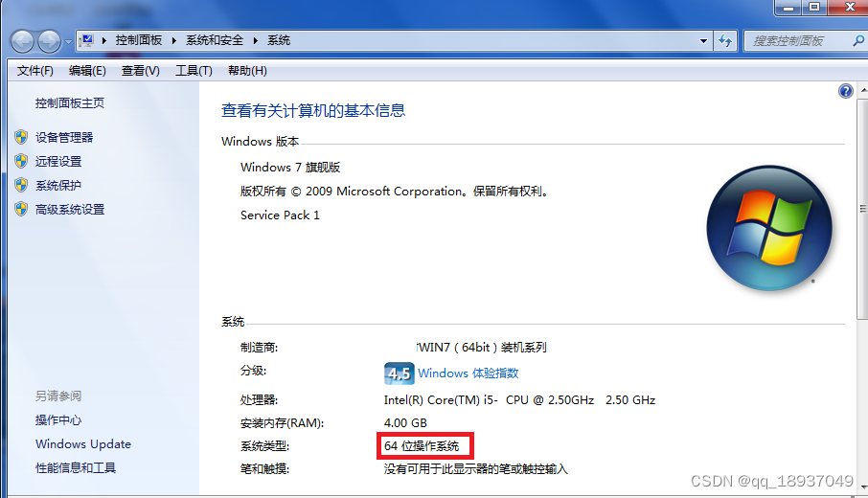Click shield icon beside 高级系统设置
Viewport: 868px width, 498px height.
coord(21,209)
